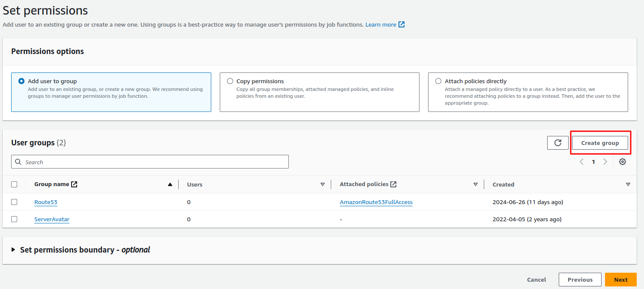Click the Learn more external link icon
Screen dimensions: 644x289
click(x=401, y=24)
